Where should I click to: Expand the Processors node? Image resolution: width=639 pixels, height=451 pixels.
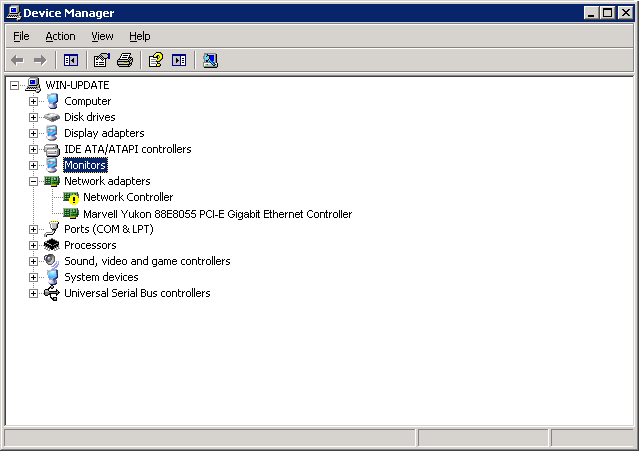pyautogui.click(x=33, y=245)
